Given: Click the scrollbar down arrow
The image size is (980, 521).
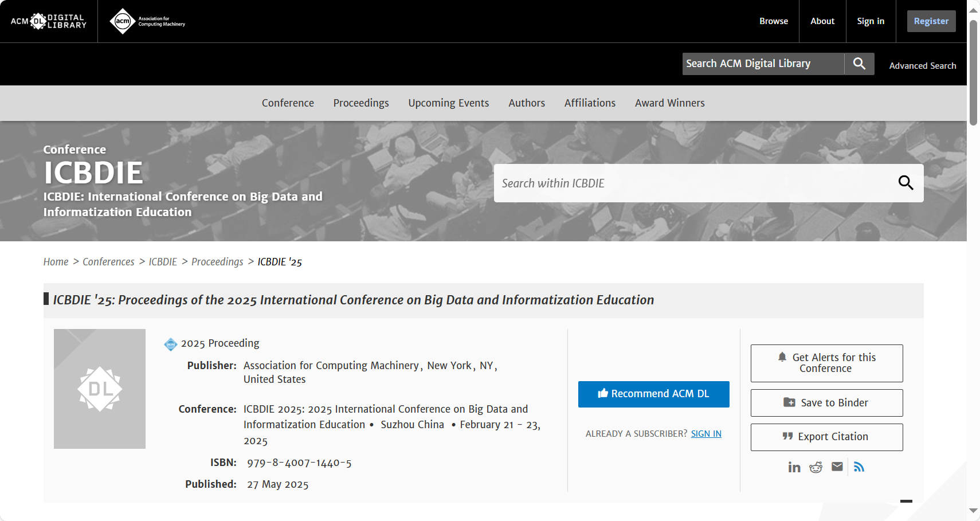Looking at the screenshot, I should coord(973,510).
